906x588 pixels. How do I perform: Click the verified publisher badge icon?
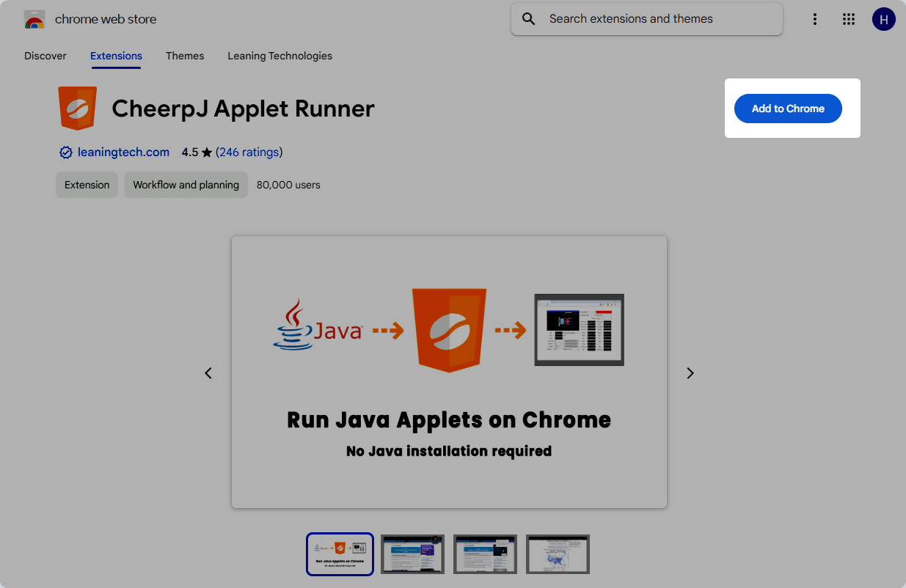tap(66, 152)
